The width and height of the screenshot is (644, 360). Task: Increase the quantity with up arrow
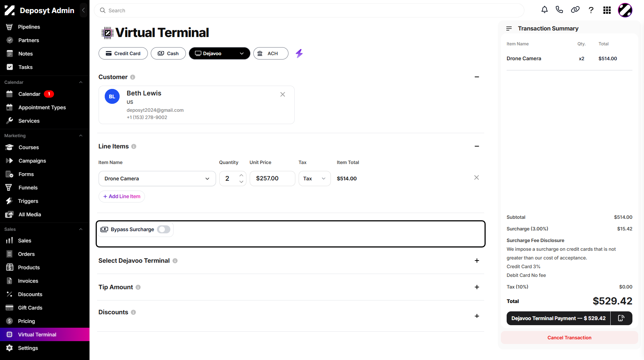[241, 175]
